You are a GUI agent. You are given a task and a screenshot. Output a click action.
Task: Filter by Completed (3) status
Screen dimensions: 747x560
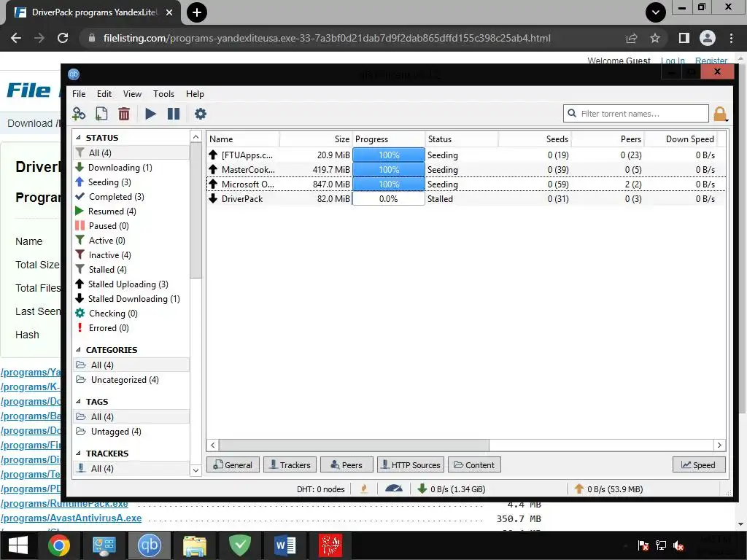[116, 197]
